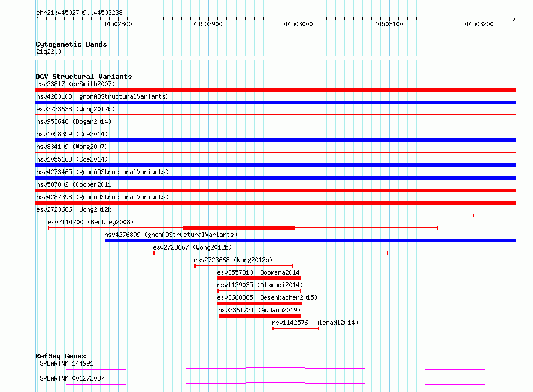Open esv2723666 (Wong2012b) label

tap(75, 209)
